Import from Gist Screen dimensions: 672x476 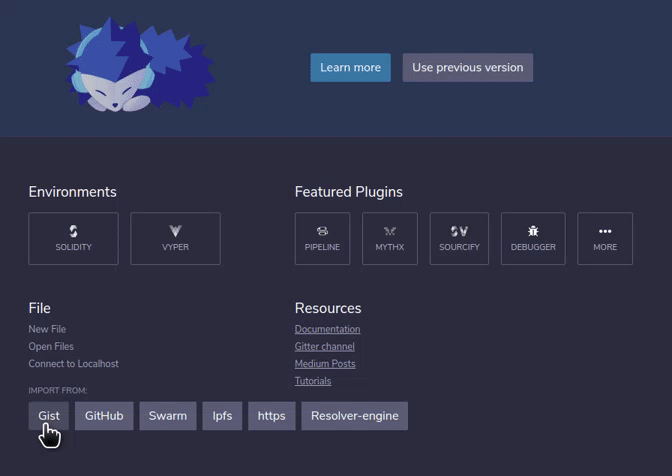(48, 416)
